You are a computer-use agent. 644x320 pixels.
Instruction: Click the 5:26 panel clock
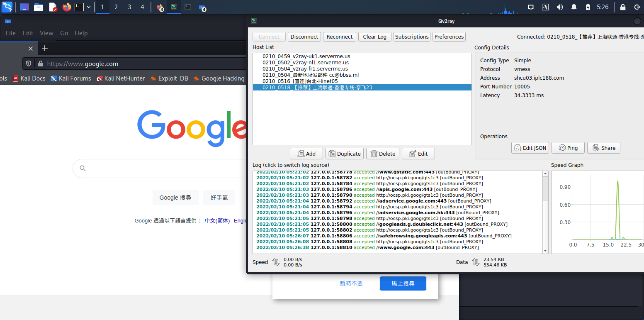pyautogui.click(x=603, y=7)
